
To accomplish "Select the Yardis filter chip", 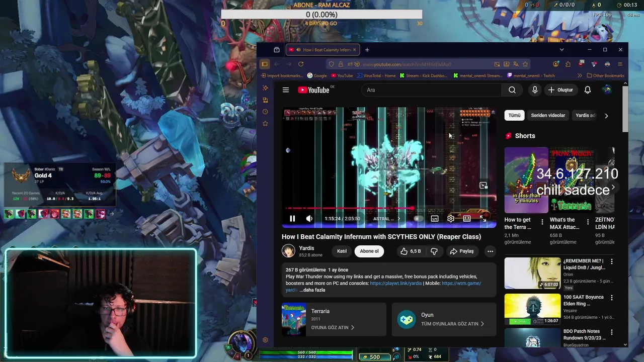I will [x=585, y=115].
